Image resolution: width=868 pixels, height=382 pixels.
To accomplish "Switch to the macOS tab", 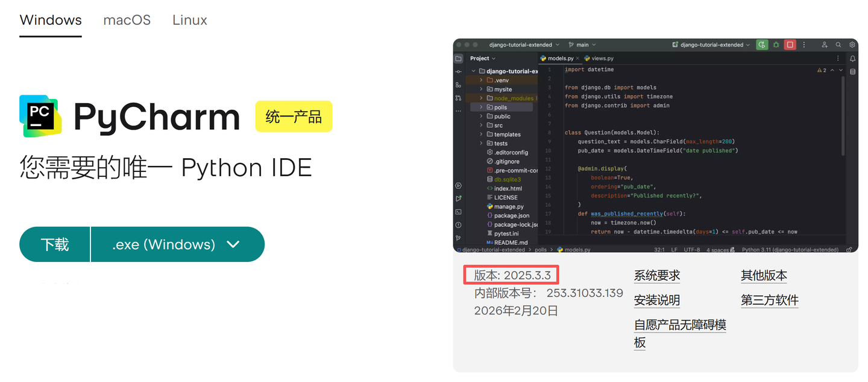I will 127,20.
